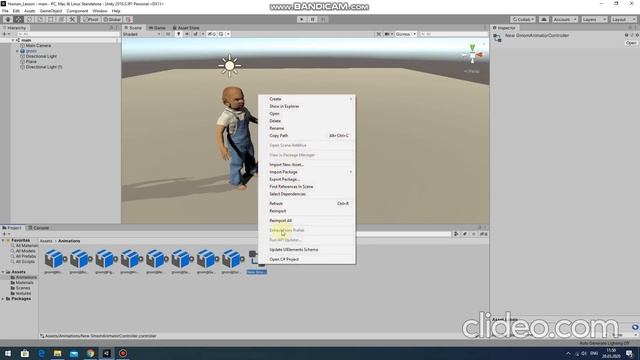Open the Gizmos dropdown
Image resolution: width=640 pixels, height=360 pixels.
tap(406, 34)
